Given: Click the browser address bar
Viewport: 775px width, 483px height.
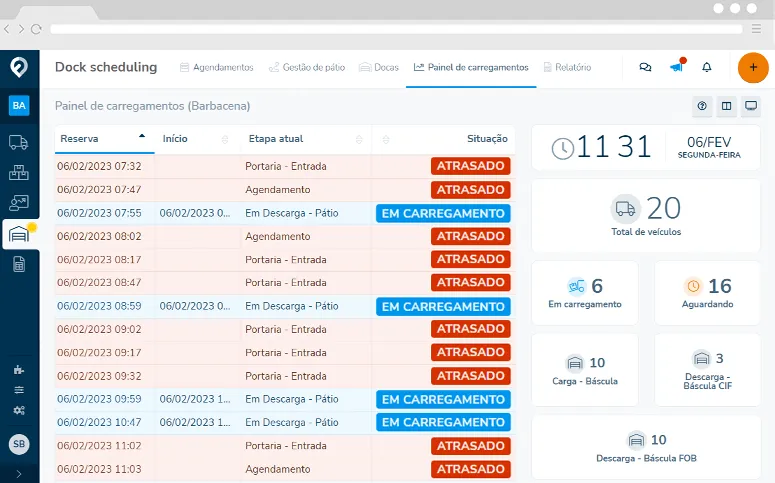Looking at the screenshot, I should pos(396,29).
